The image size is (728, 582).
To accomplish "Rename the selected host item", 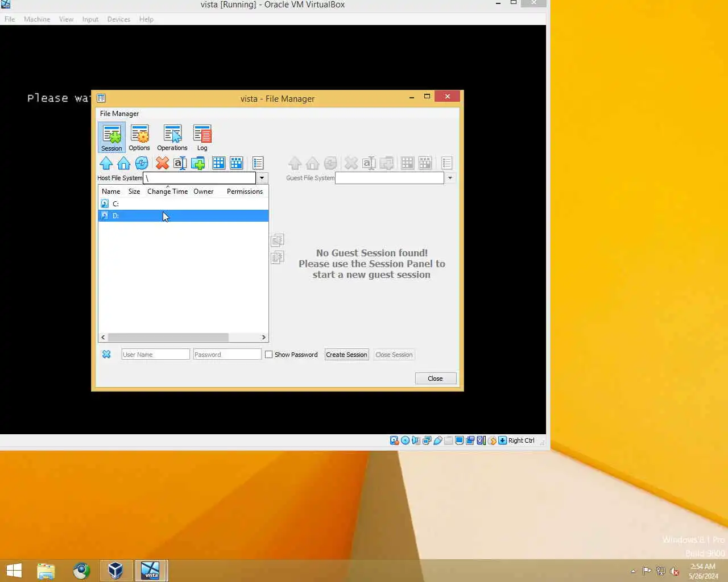I will [x=180, y=164].
